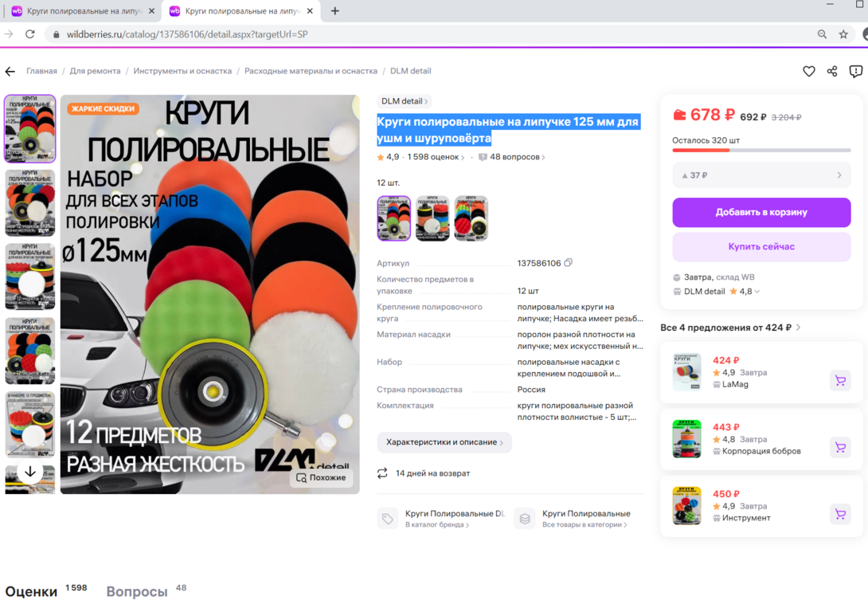Go to Расходные материалы и оснастка breadcrumb
868x616 pixels.
pyautogui.click(x=311, y=71)
